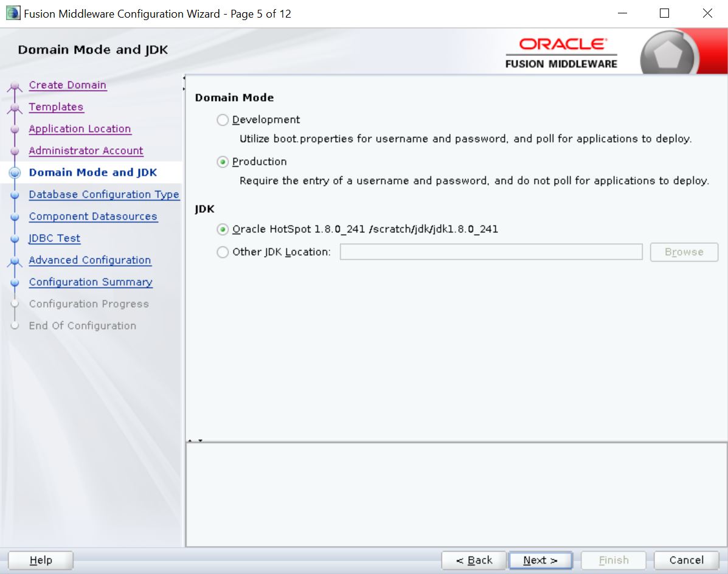
Task: Select the Development domain mode
Action: click(x=223, y=120)
